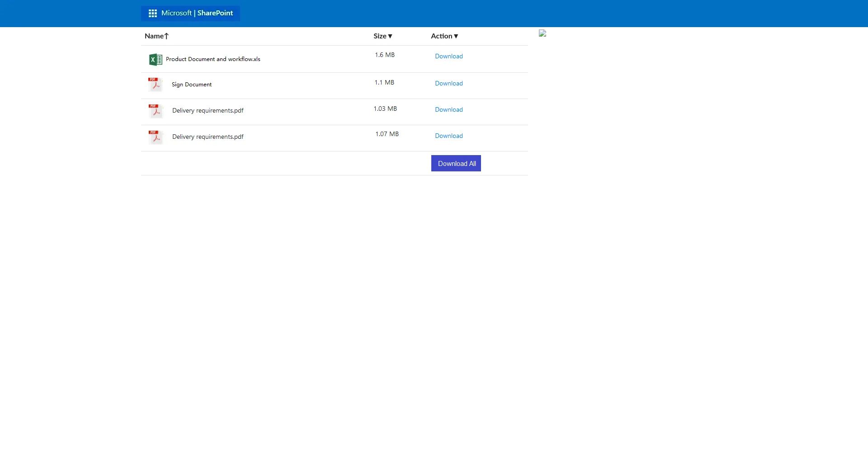Select the file name Product Document and workflow.xls
The image size is (868, 449).
(212, 59)
